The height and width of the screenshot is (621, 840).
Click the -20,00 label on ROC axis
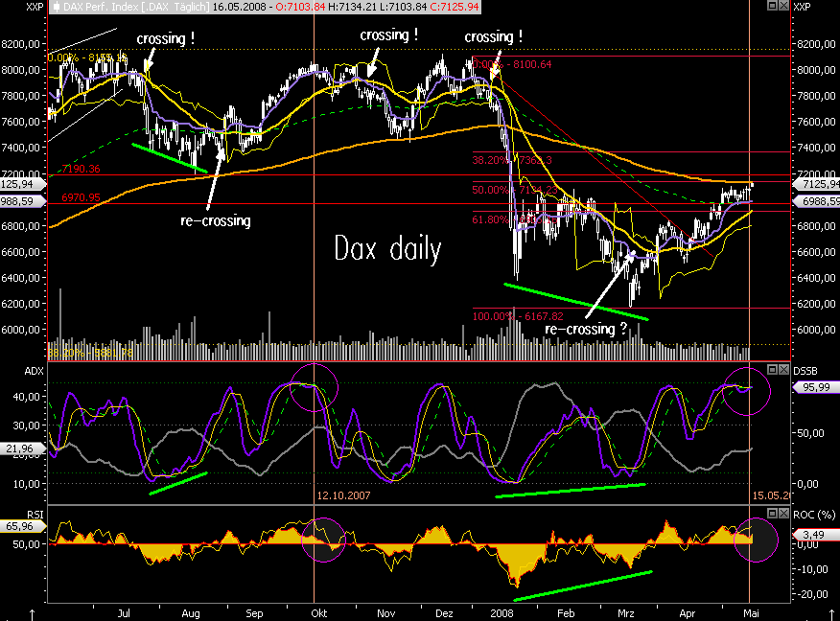pos(811,594)
